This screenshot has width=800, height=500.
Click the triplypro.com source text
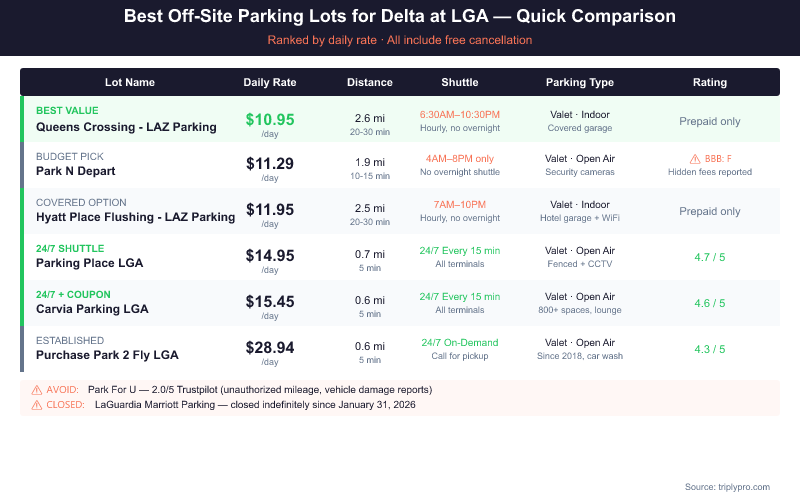point(727,486)
